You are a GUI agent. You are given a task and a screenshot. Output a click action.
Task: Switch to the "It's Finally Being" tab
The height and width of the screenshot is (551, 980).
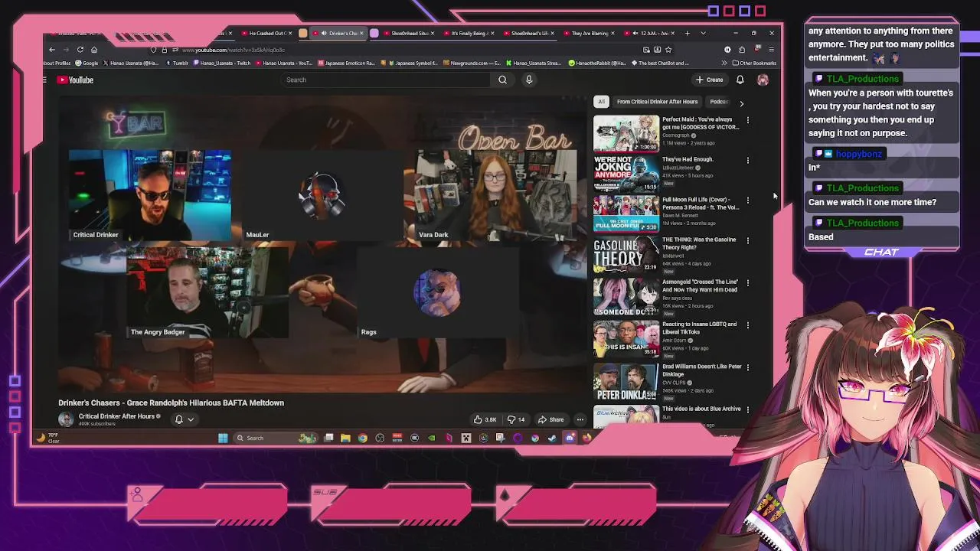[x=468, y=33]
